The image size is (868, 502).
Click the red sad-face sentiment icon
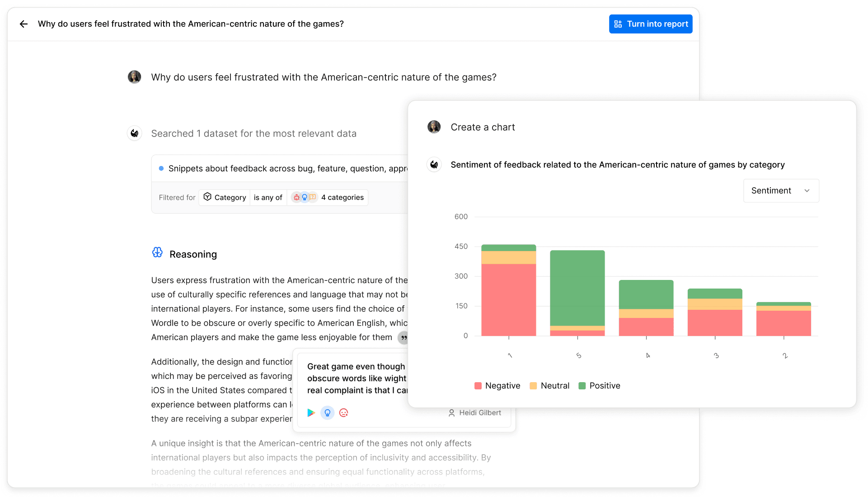(344, 412)
